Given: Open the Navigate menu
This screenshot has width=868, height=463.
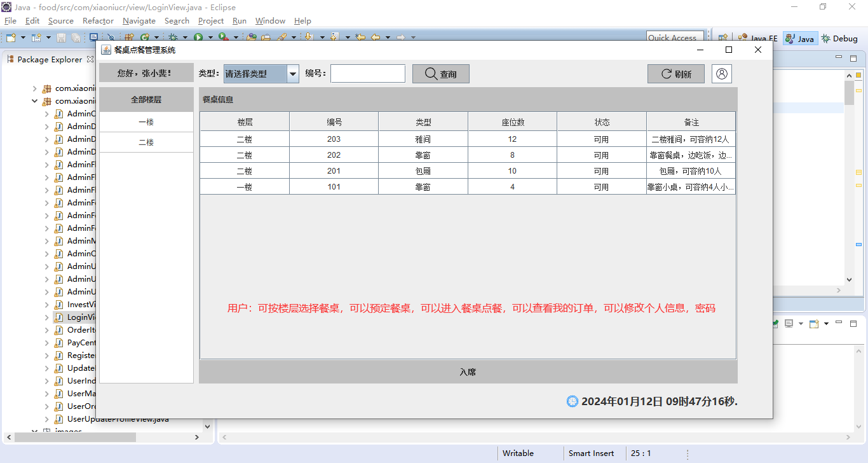Looking at the screenshot, I should pyautogui.click(x=139, y=20).
